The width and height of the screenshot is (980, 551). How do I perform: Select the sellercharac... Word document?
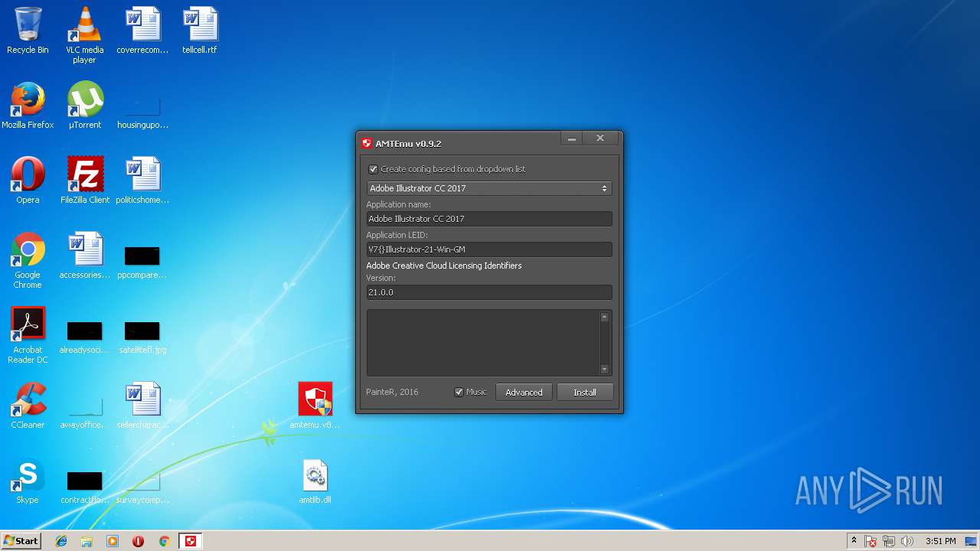click(x=142, y=406)
